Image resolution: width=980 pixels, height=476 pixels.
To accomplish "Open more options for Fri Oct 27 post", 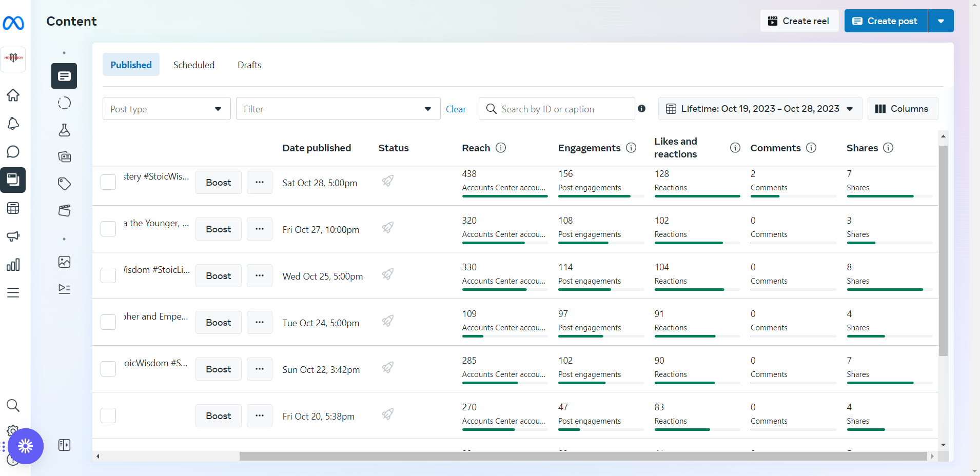I will tap(260, 229).
